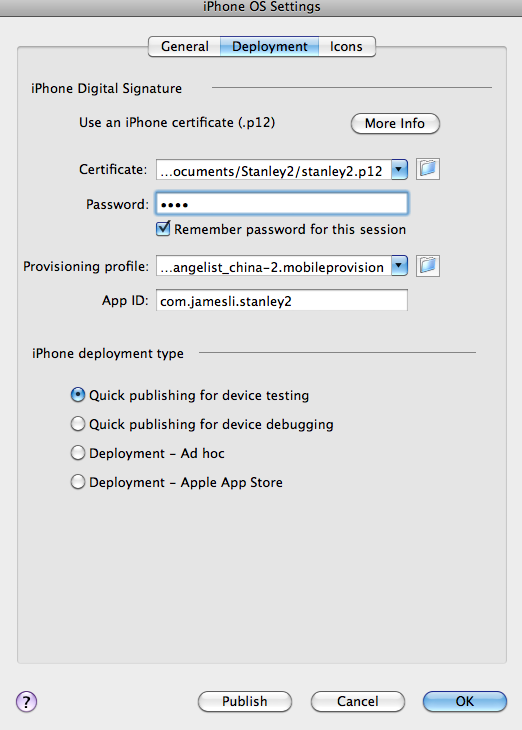Select the Deployment tab
522x730 pixels.
(x=270, y=47)
